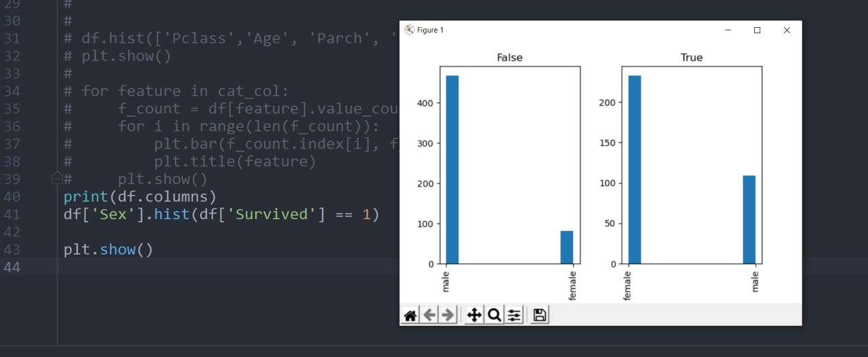Click commented 'for feature in cat_col:' line
868x357 pixels.
(176, 91)
